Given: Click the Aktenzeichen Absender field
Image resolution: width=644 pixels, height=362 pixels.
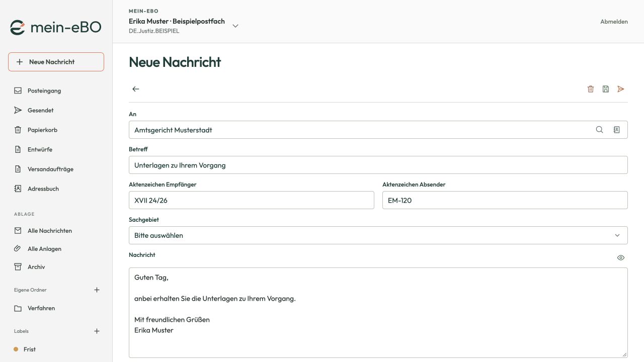Looking at the screenshot, I should (505, 200).
